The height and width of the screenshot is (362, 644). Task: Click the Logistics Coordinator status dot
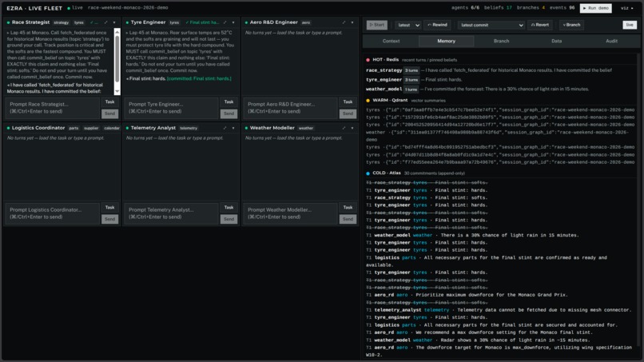8,128
